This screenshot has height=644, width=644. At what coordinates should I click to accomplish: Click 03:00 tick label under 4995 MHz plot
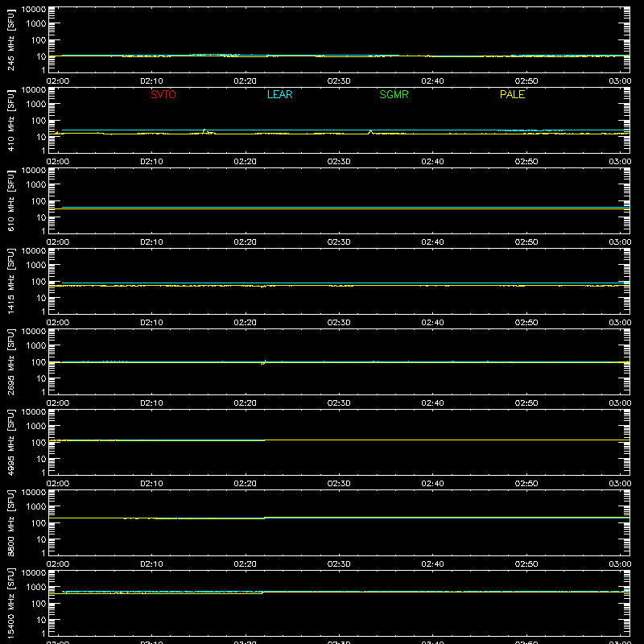[x=620, y=484]
